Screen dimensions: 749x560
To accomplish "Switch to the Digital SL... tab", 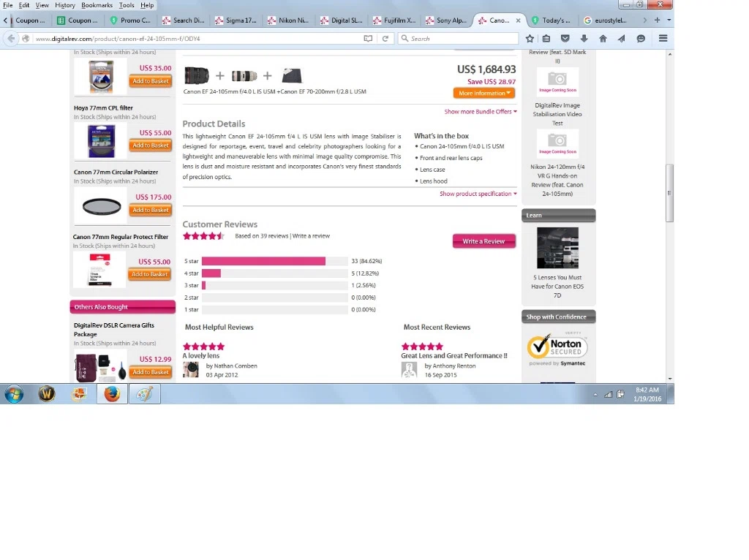I will (341, 20).
